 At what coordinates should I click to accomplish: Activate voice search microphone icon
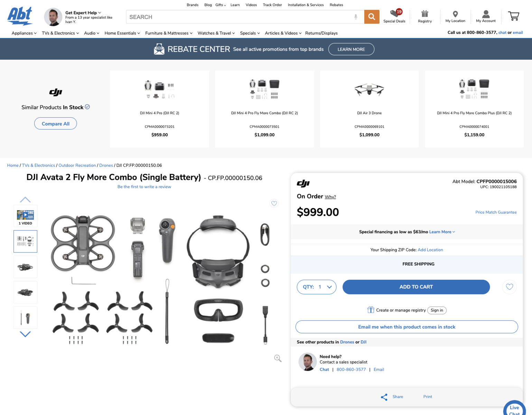[356, 17]
